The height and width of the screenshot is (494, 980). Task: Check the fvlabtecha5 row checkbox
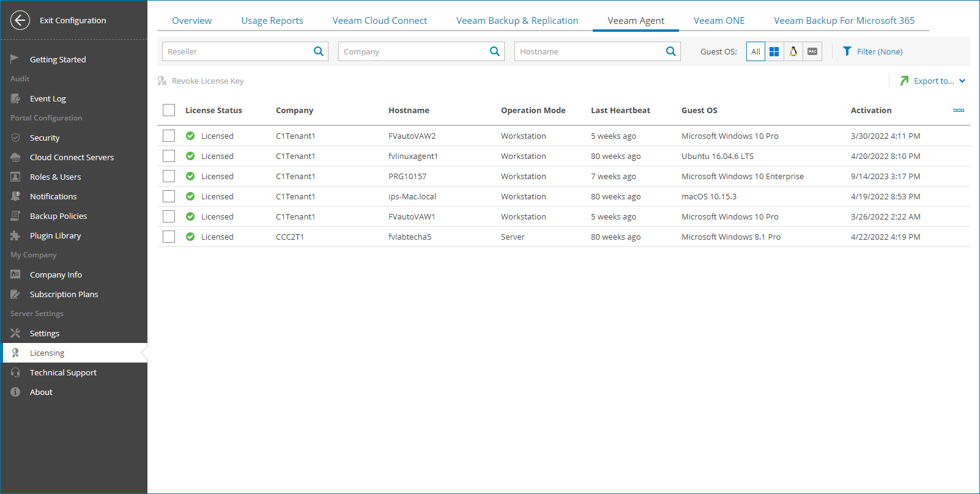pyautogui.click(x=169, y=237)
